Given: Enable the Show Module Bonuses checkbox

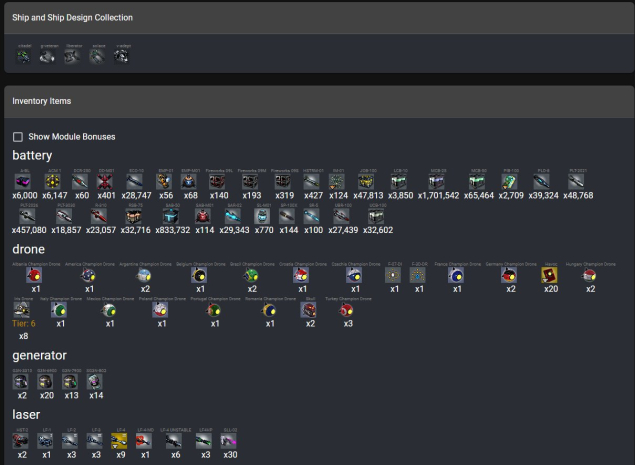Looking at the screenshot, I should click(18, 137).
